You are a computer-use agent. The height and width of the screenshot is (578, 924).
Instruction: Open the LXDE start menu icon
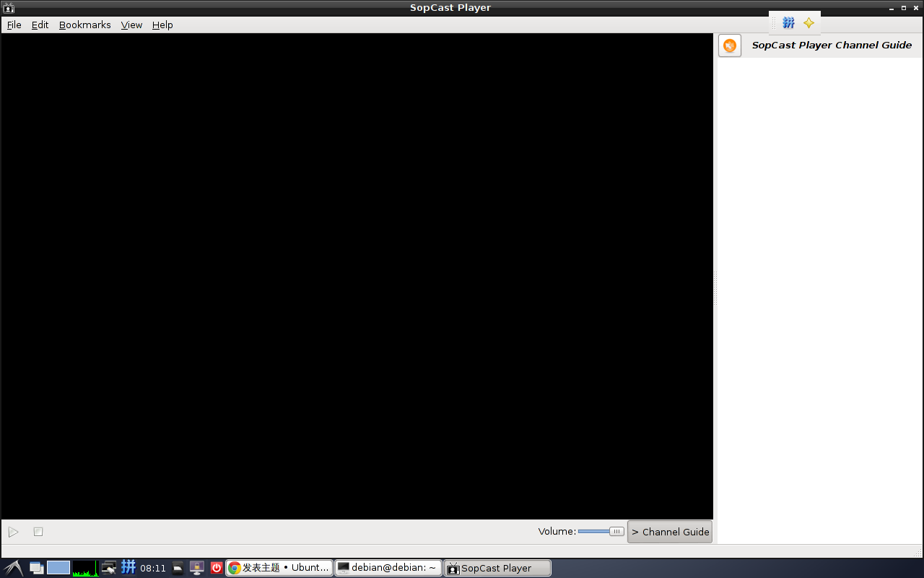[x=14, y=568]
